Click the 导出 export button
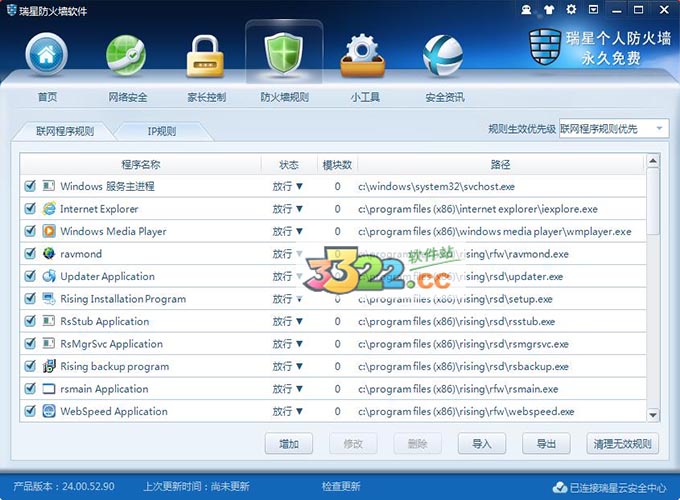This screenshot has width=680, height=500. click(x=546, y=444)
